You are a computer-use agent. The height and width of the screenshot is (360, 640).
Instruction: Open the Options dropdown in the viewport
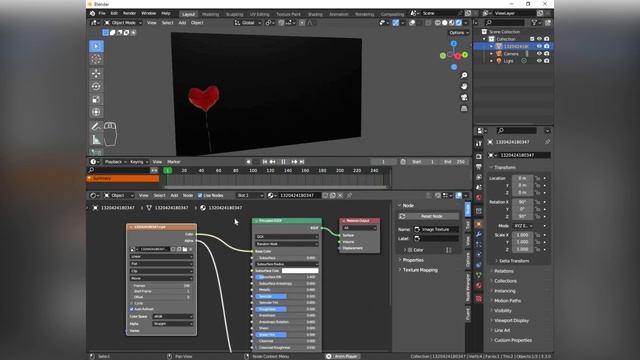pyautogui.click(x=459, y=33)
